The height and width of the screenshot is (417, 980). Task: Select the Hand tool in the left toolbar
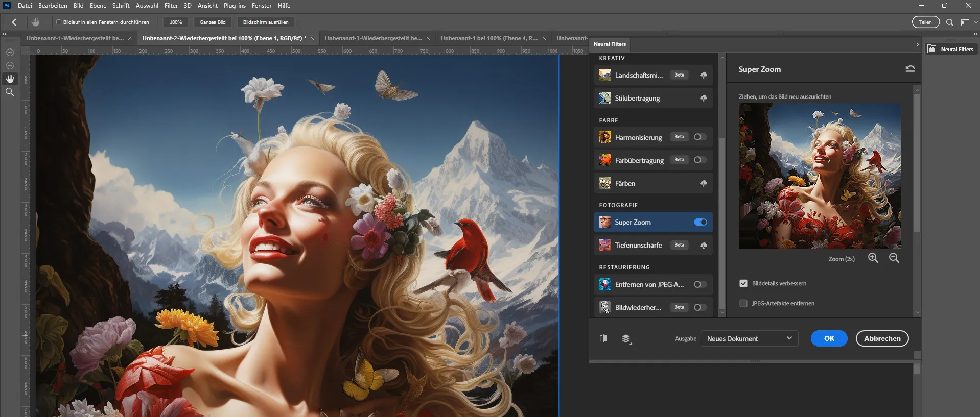click(x=10, y=79)
